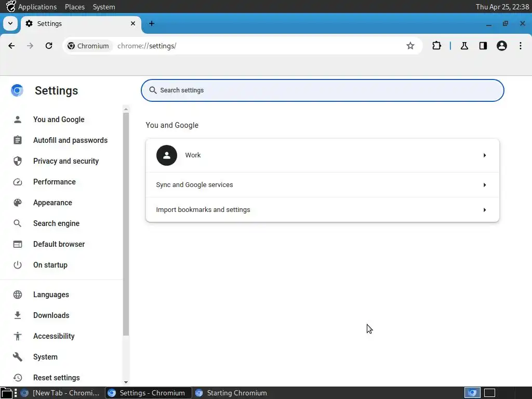Open Languages settings section
Screen dimensions: 532x399
[x=51, y=295]
